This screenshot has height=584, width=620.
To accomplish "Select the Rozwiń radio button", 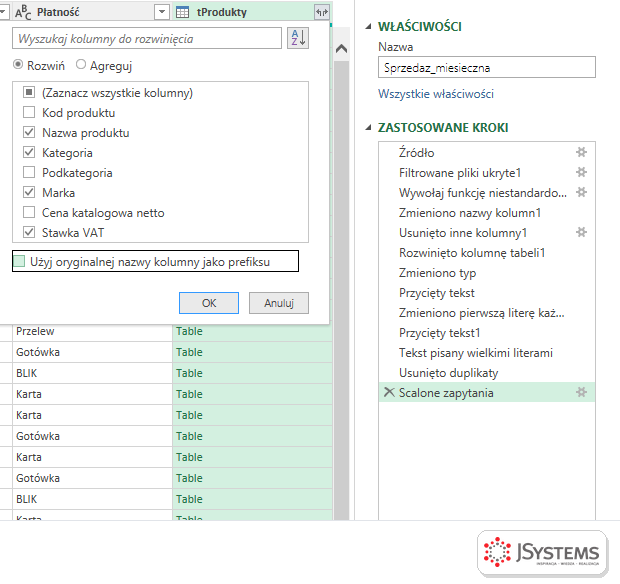I will tap(18, 64).
